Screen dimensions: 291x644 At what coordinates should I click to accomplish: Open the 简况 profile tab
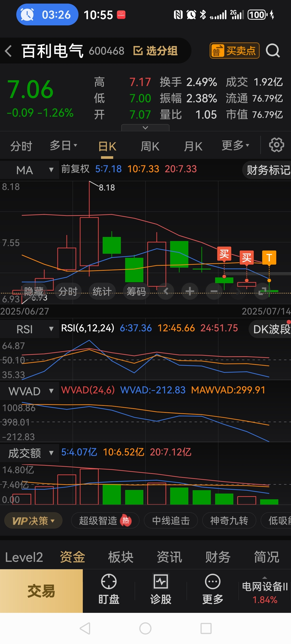click(267, 558)
